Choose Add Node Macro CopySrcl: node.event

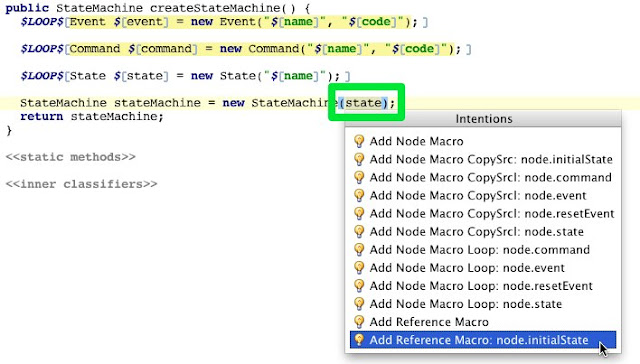coord(483,195)
